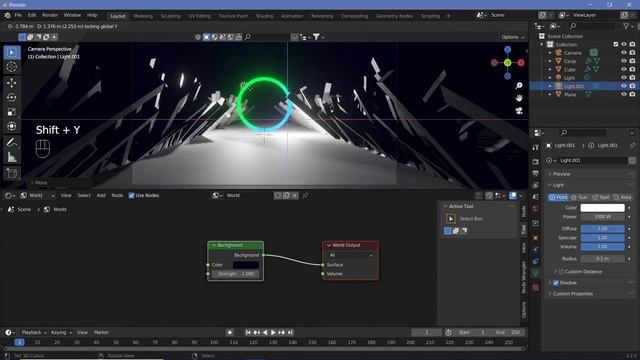The height and width of the screenshot is (360, 640).
Task: Jump to the timeline end frame button
Action: pyautogui.click(x=290, y=333)
